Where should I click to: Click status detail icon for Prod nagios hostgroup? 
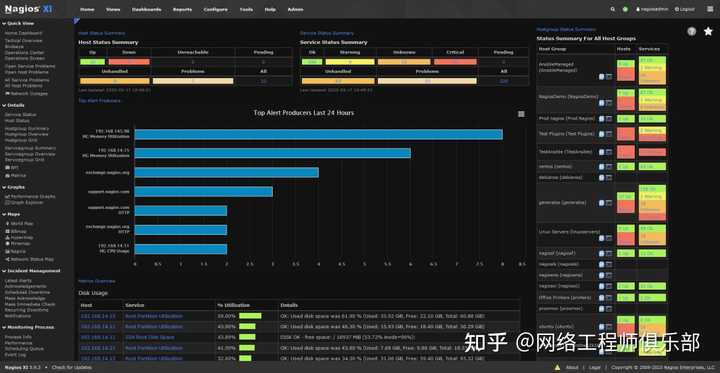pos(602,119)
